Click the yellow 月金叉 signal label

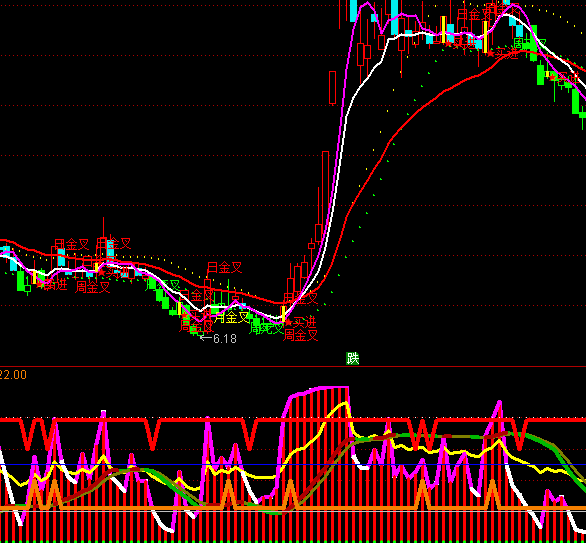pyautogui.click(x=231, y=317)
